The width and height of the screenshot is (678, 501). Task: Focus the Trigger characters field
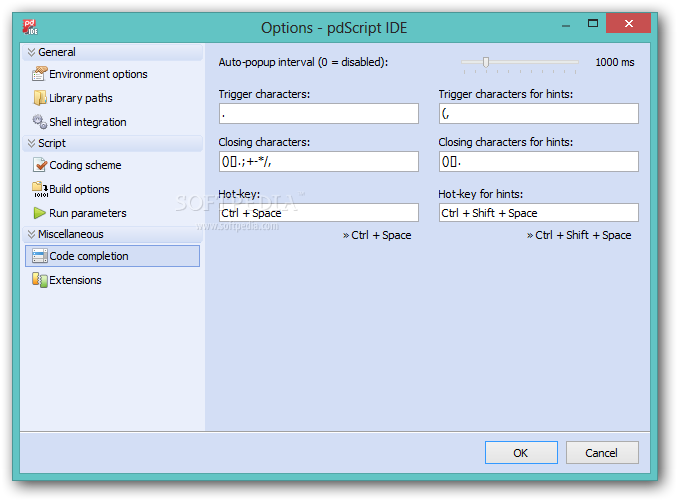[x=319, y=113]
